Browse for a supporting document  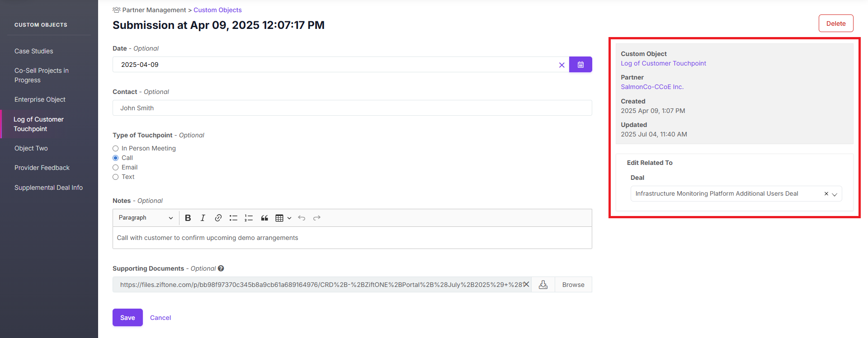573,285
